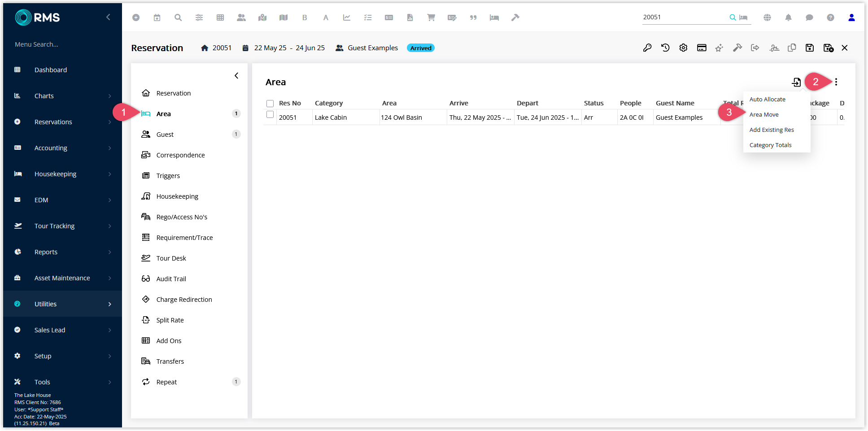Expand the Accounting menu
Screen dimensions: 868x431
pos(63,148)
